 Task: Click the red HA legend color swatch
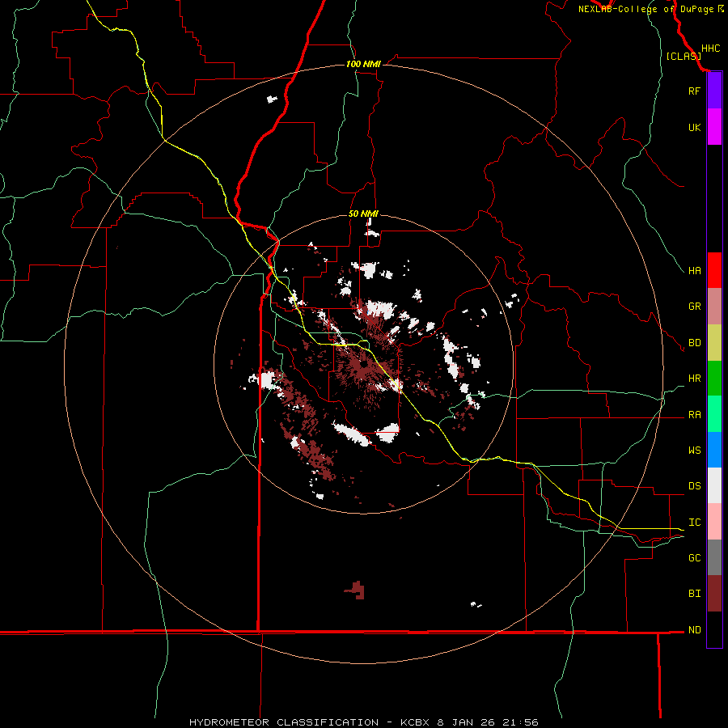[714, 270]
